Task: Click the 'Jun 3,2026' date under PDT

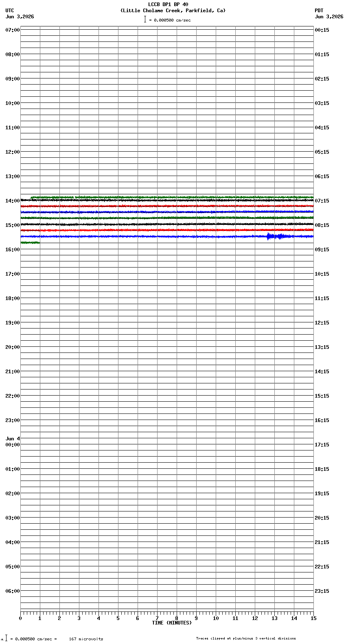Action: (329, 17)
